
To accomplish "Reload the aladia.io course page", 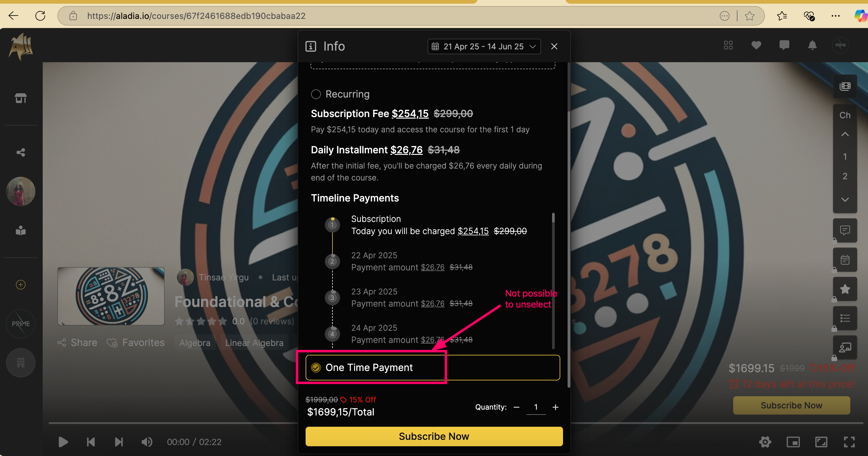I will pyautogui.click(x=41, y=16).
